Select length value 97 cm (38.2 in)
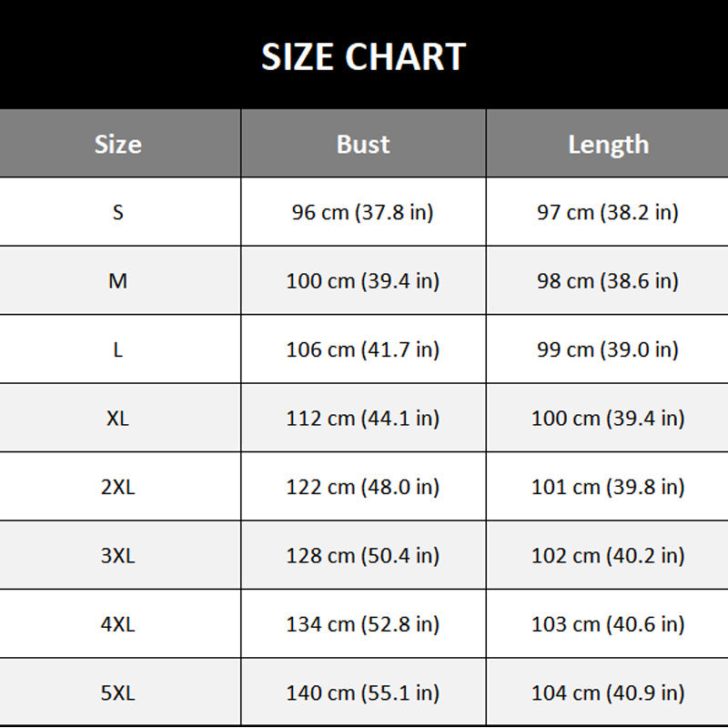Viewport: 728px width, 728px height. tap(608, 212)
